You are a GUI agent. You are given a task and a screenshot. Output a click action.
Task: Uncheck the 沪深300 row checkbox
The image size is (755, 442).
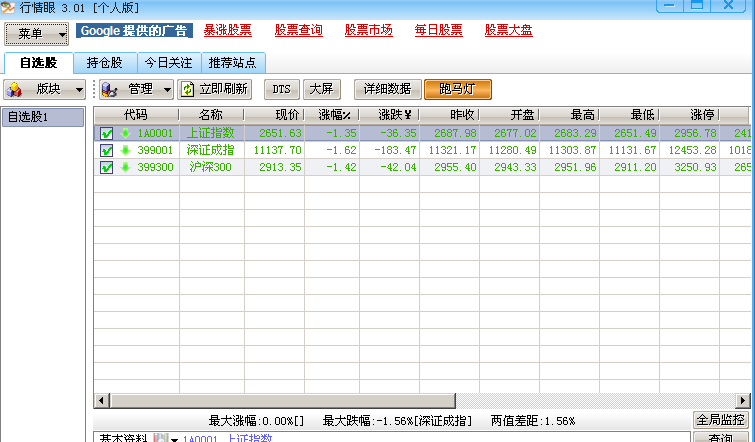[106, 168]
